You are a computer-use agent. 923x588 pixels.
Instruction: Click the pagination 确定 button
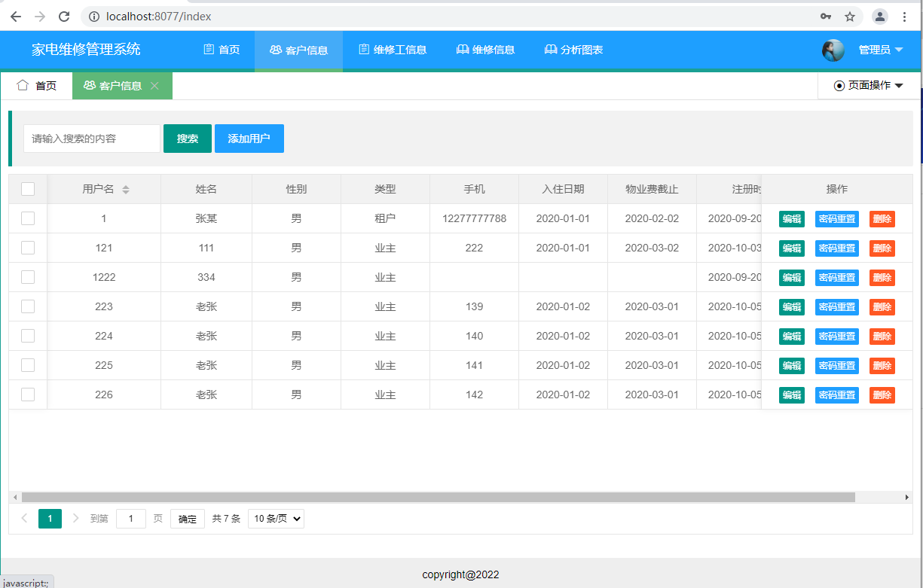188,519
